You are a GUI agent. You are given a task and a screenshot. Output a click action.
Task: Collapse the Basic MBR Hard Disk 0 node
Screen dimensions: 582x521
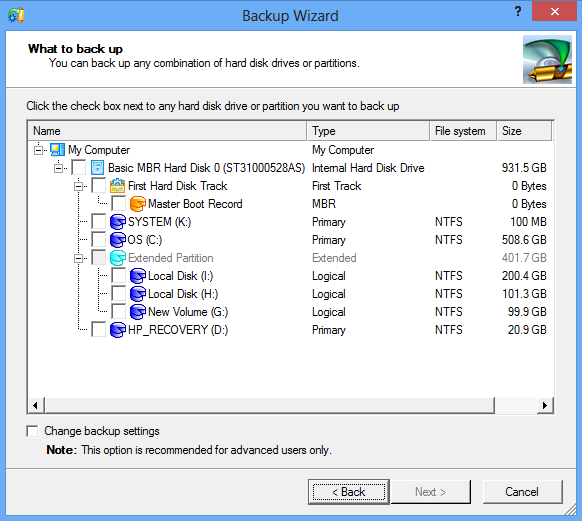pos(58,168)
